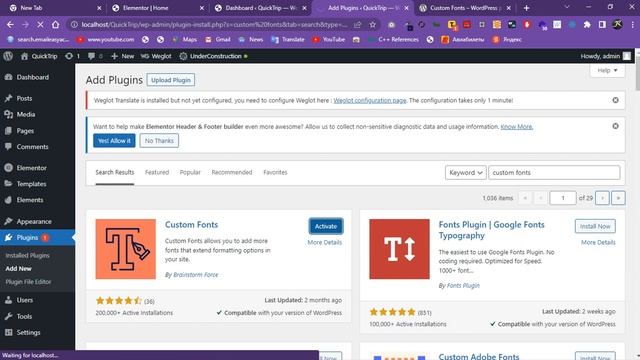Screen dimensions: 640x360
Task: Expand the Help dropdown
Action: pos(607,70)
